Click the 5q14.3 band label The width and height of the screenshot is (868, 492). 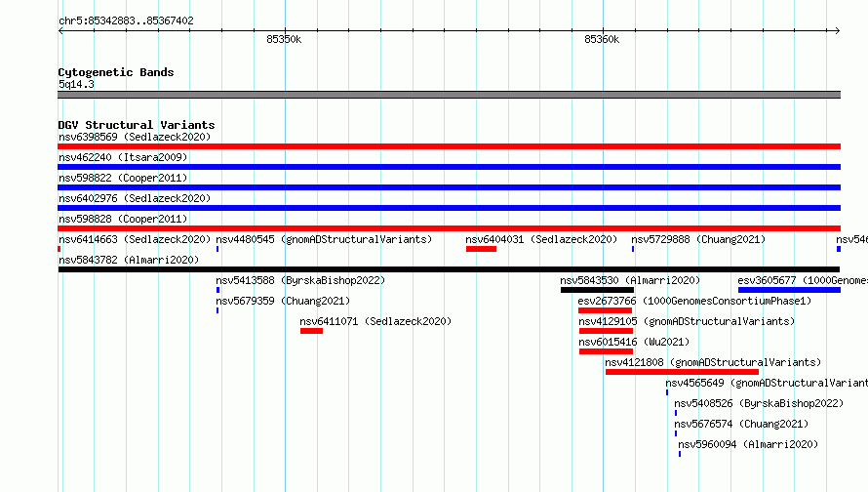[76, 84]
